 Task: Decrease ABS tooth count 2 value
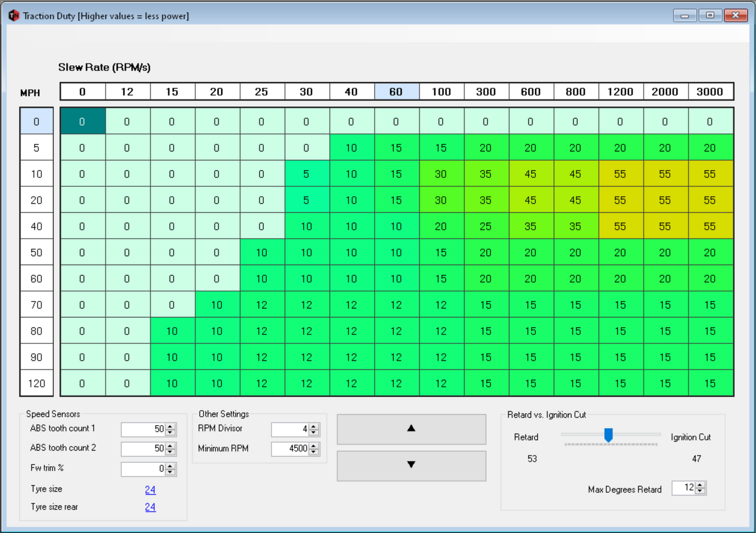click(x=171, y=452)
